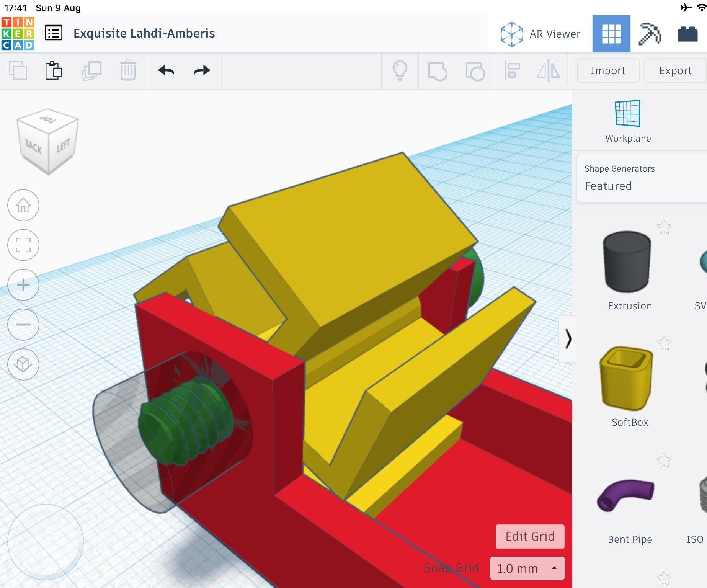Click the Align tool icon
The width and height of the screenshot is (707, 588).
click(x=512, y=71)
